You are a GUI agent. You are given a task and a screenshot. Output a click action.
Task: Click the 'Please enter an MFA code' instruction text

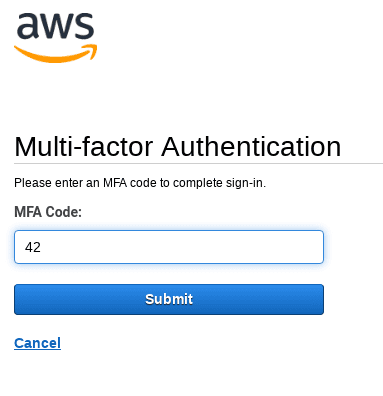(140, 183)
